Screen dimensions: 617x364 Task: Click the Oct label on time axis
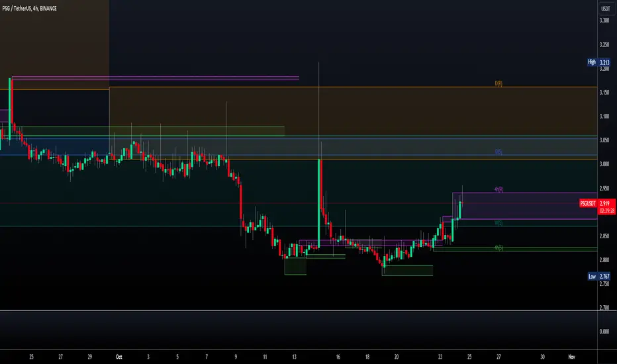pyautogui.click(x=119, y=357)
